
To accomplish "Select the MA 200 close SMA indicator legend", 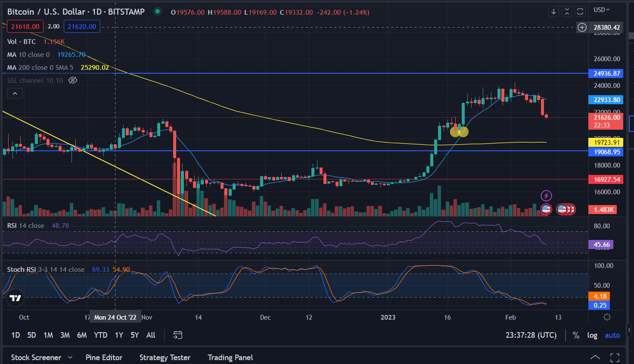I will (40, 68).
